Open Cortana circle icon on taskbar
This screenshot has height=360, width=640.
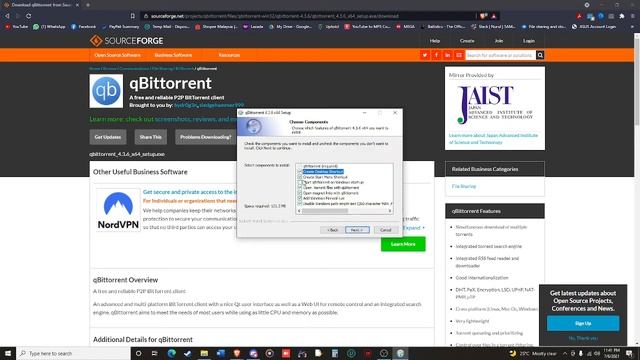138,353
